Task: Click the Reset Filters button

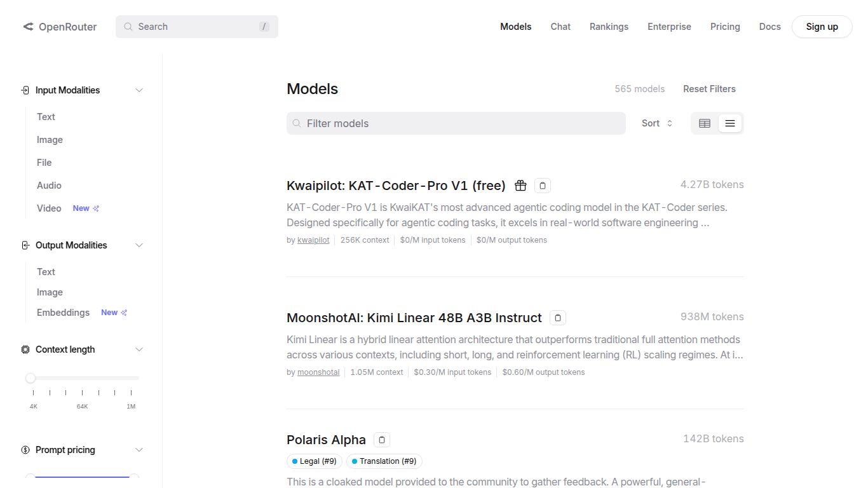Action: (709, 89)
